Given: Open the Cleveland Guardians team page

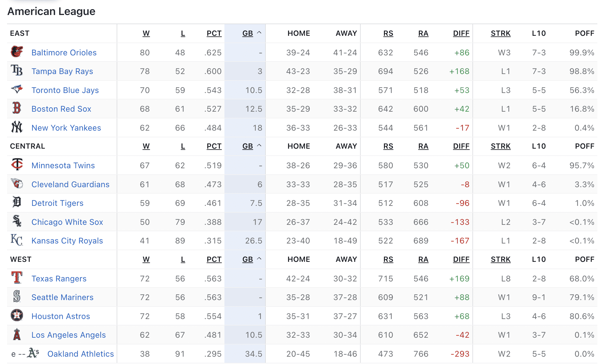Looking at the screenshot, I should (70, 184).
